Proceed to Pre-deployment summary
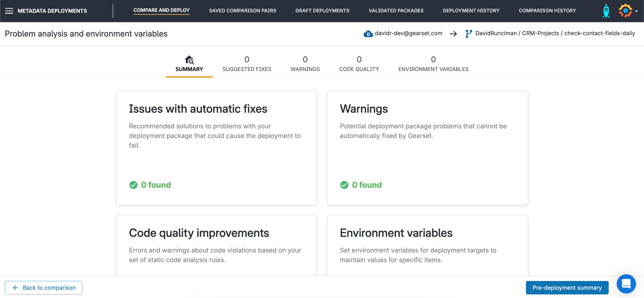The image size is (644, 298). [x=567, y=287]
